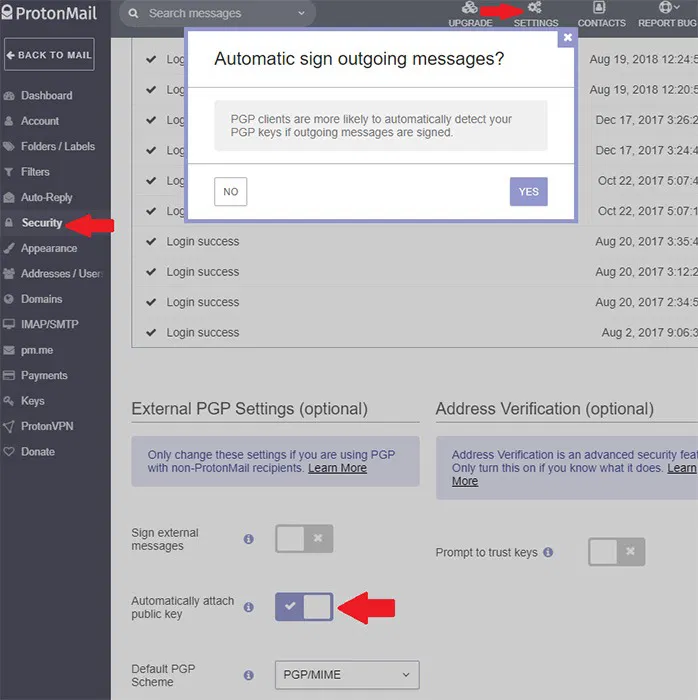Viewport: 698px width, 700px height.
Task: Click info icon beside Automatically attach public key
Action: click(x=249, y=607)
